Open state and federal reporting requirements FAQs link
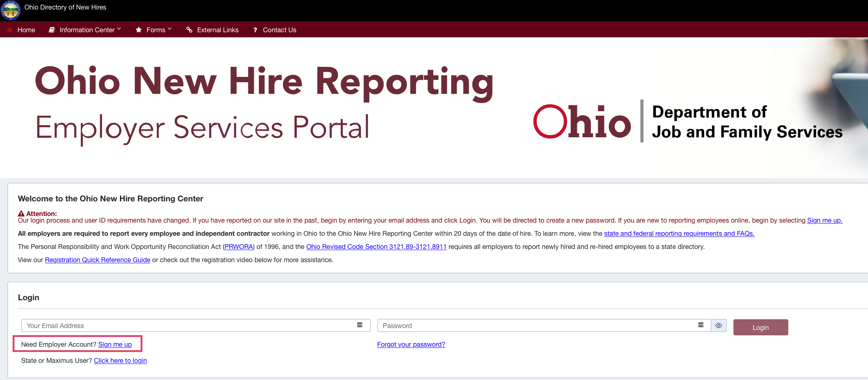This screenshot has width=868, height=380. [679, 234]
